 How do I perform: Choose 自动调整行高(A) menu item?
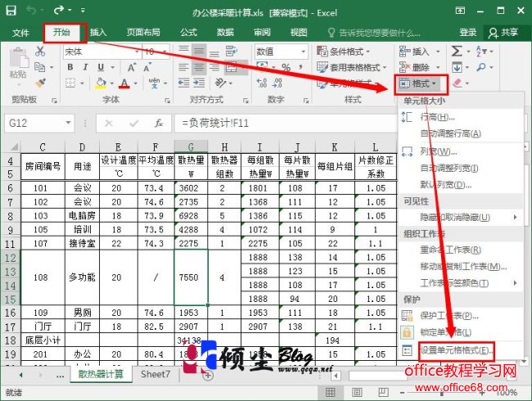coord(451,133)
